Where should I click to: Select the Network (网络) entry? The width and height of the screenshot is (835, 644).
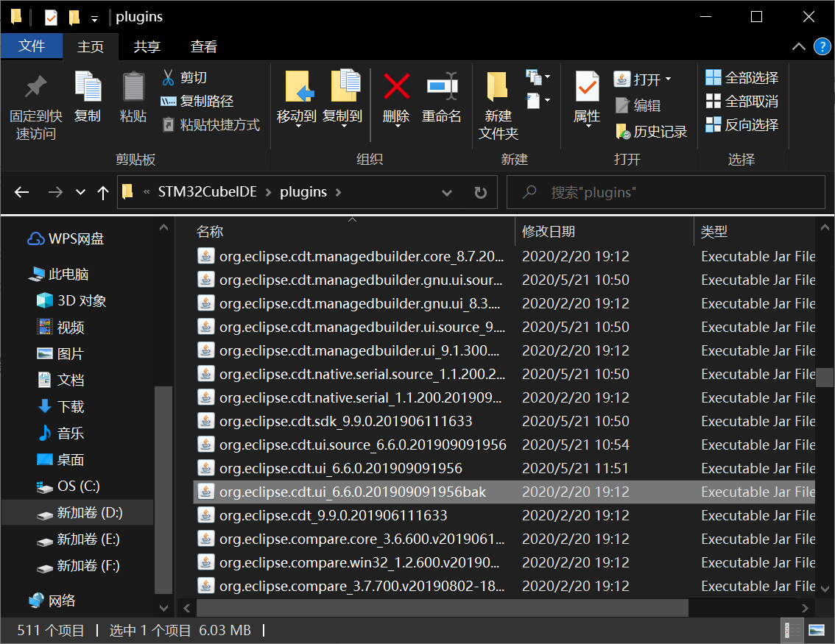(52, 601)
